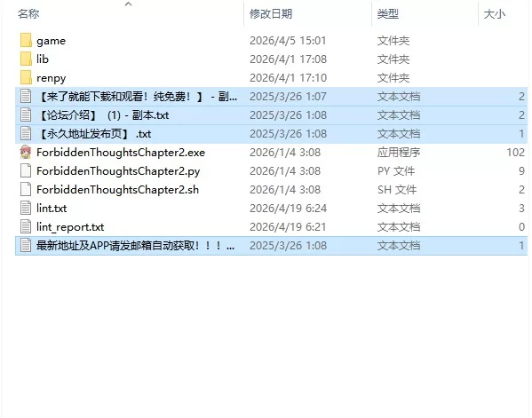Click date 2026/4/1 17:10 of renpy folder
The width and height of the screenshot is (532, 418).
(288, 77)
